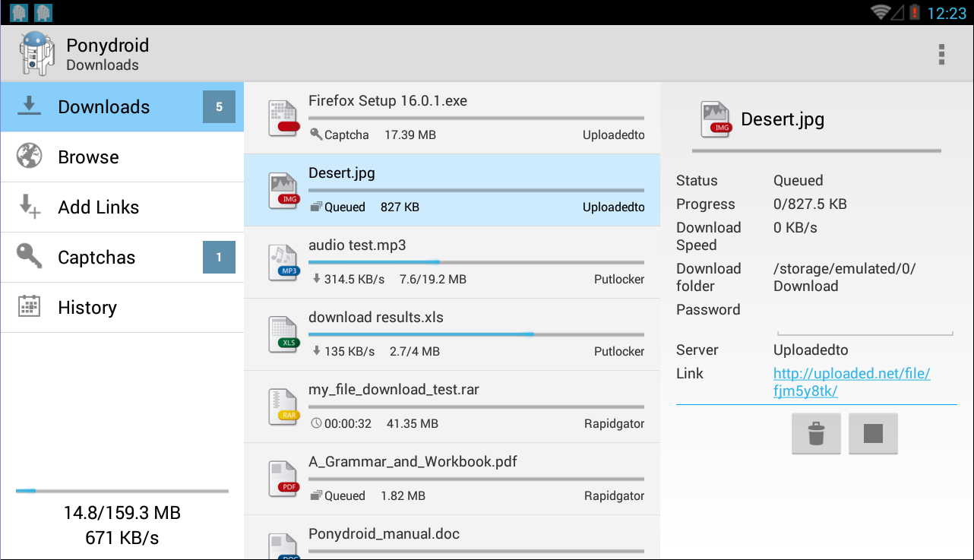This screenshot has width=974, height=560.
Task: Stop Desert.jpg with the square stop button
Action: pos(873,434)
